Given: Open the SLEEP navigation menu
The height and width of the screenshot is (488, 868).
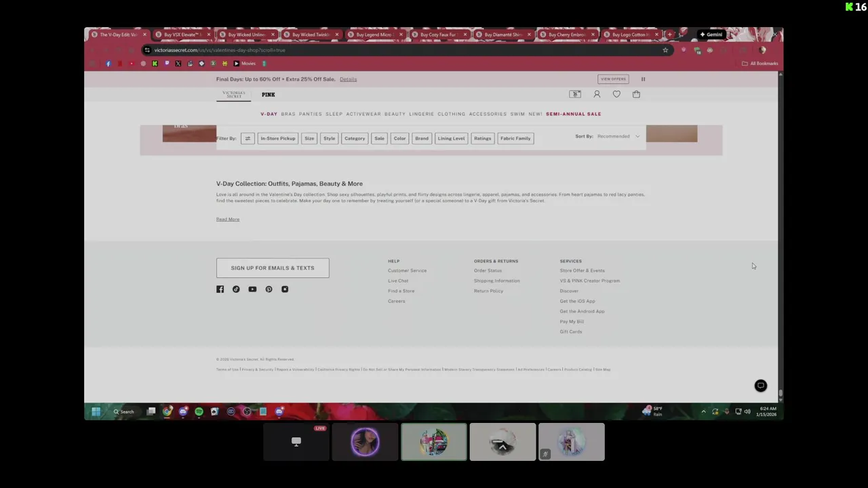Looking at the screenshot, I should [x=334, y=114].
